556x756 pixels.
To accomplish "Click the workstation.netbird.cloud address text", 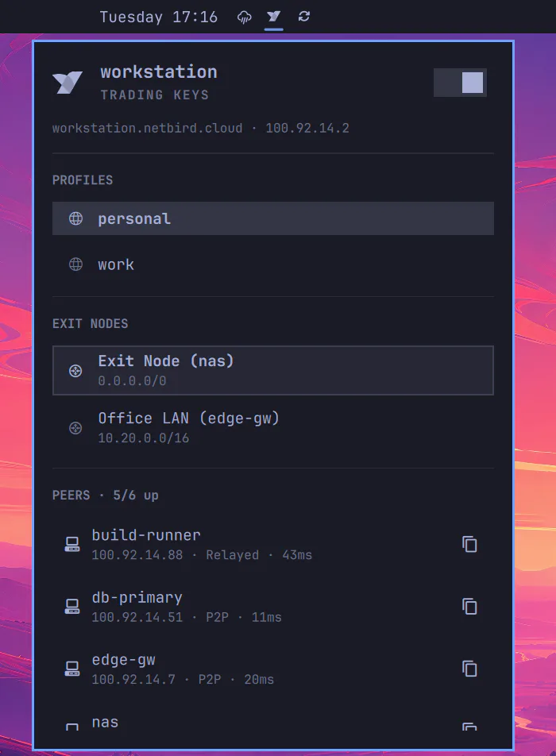I will pyautogui.click(x=147, y=129).
